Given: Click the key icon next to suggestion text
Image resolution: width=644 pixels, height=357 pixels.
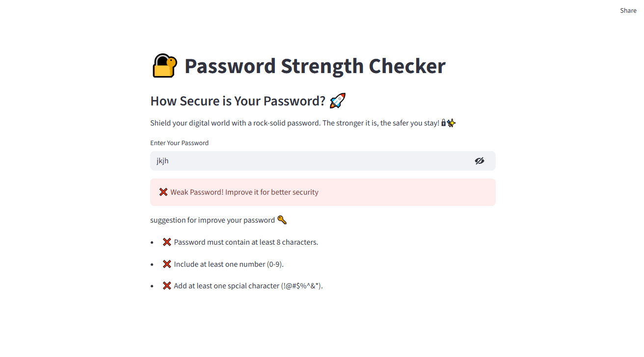Looking at the screenshot, I should point(281,220).
